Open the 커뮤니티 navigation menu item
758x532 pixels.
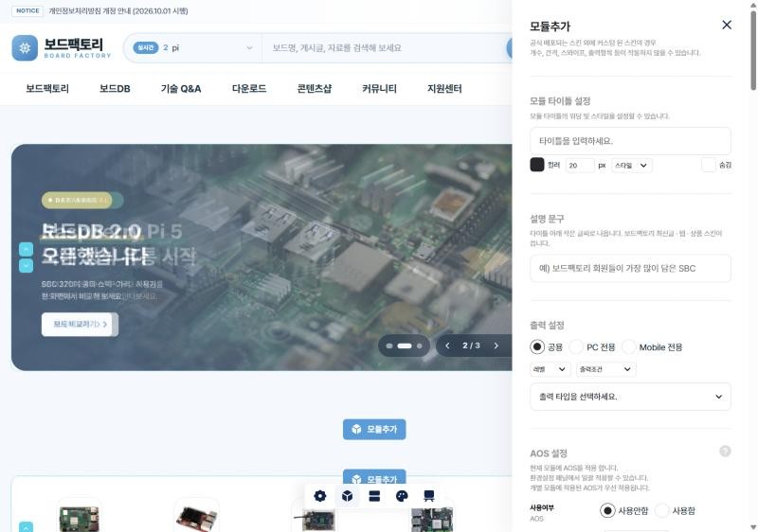point(380,89)
